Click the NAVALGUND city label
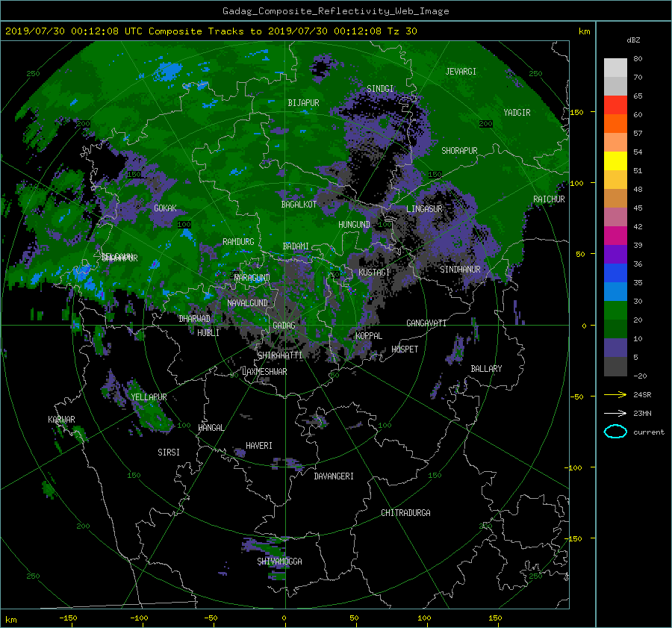 [x=247, y=303]
